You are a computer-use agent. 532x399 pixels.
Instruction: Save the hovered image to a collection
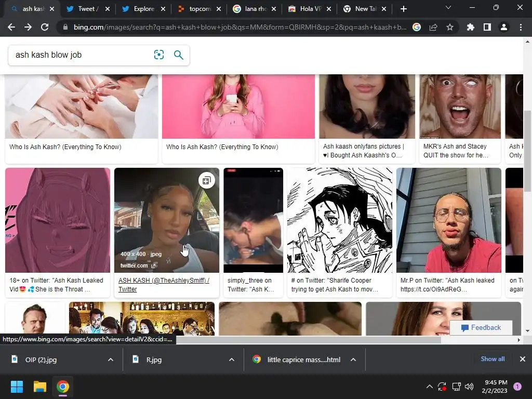[x=207, y=180]
